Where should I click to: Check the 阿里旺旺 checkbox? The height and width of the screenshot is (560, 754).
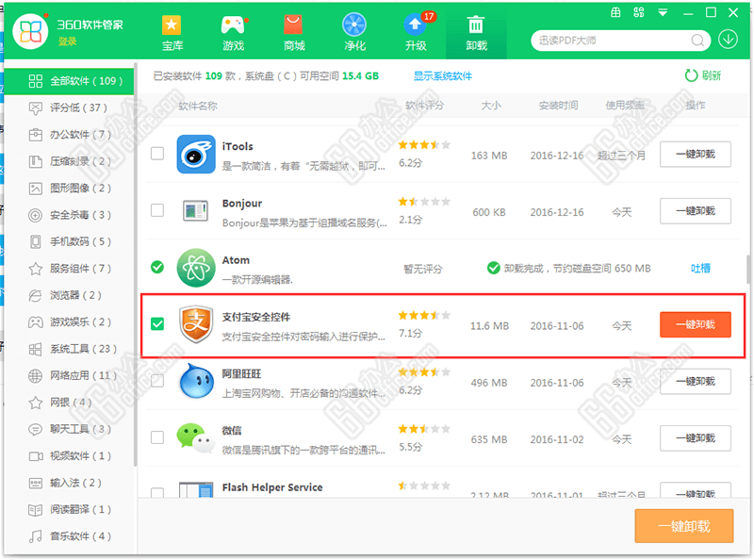(x=157, y=381)
